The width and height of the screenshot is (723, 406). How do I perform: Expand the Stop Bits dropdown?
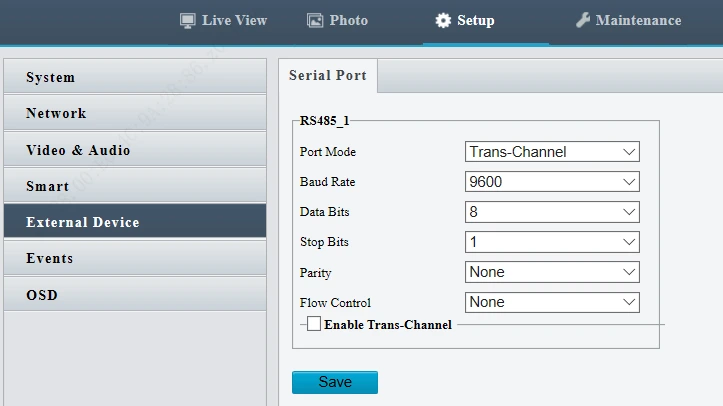click(x=552, y=242)
